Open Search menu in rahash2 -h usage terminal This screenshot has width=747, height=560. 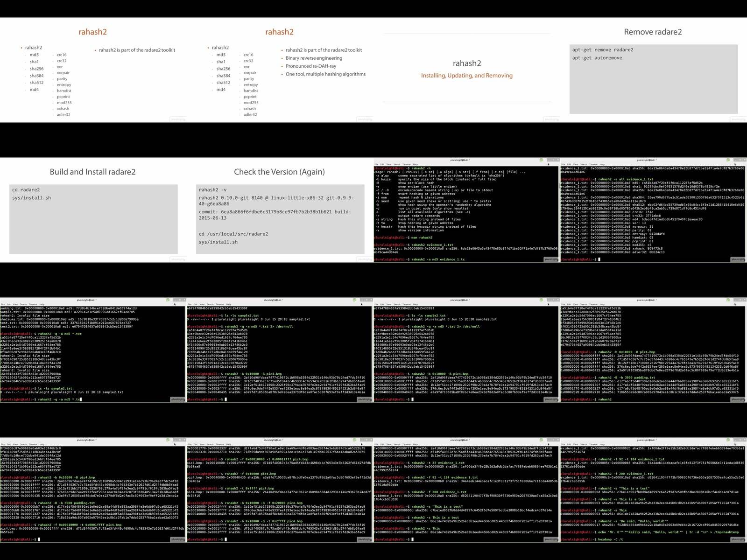(396, 164)
